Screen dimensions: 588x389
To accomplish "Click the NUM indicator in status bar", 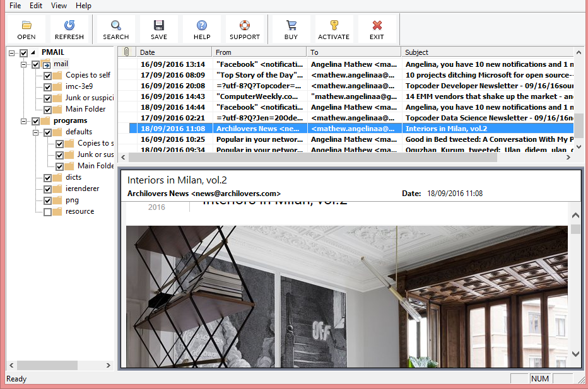I will pos(539,379).
